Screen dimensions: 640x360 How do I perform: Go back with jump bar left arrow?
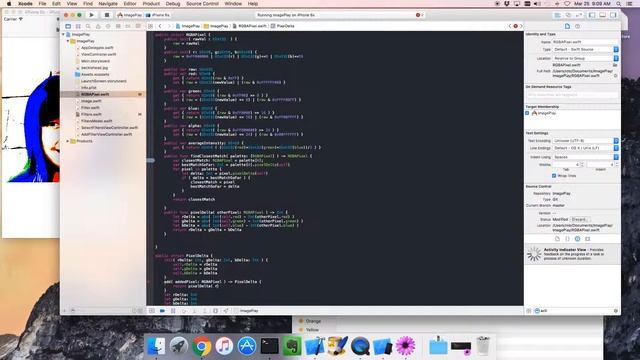click(160, 26)
